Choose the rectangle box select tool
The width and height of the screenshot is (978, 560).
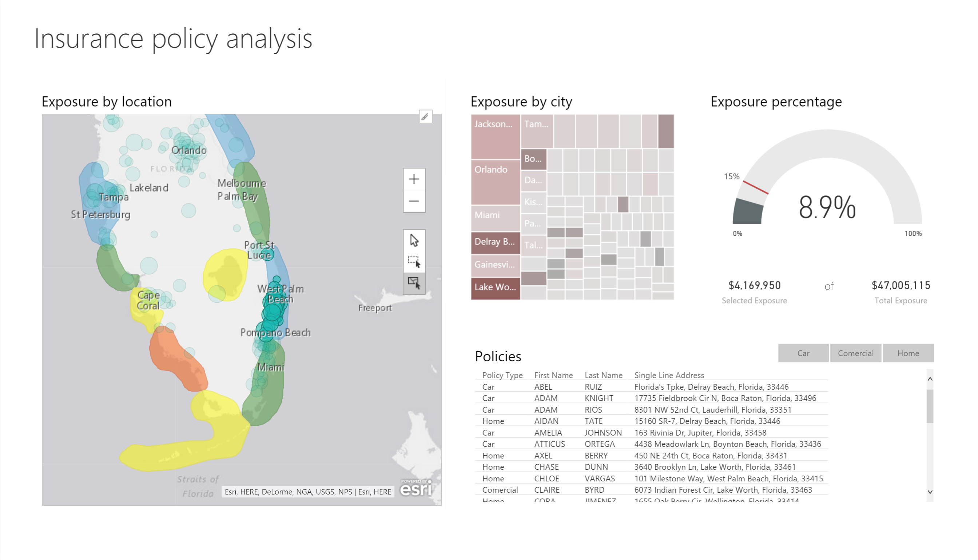[414, 262]
